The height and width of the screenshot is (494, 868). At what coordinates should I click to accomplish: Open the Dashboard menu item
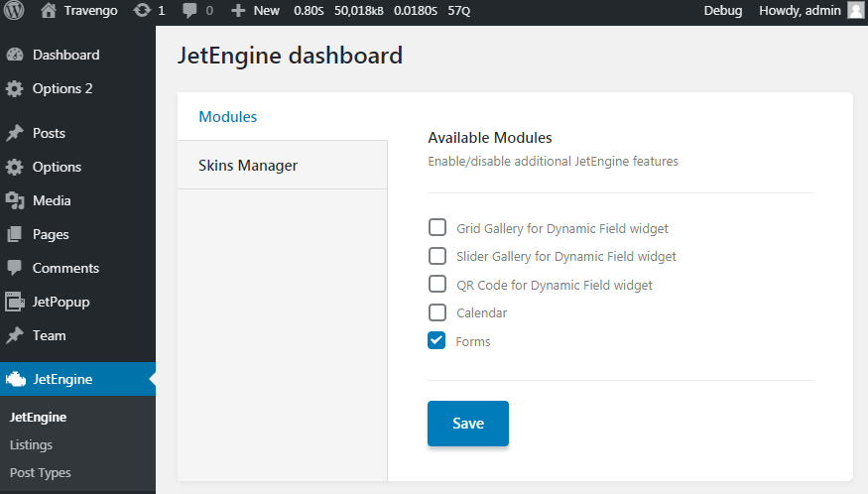tap(65, 55)
